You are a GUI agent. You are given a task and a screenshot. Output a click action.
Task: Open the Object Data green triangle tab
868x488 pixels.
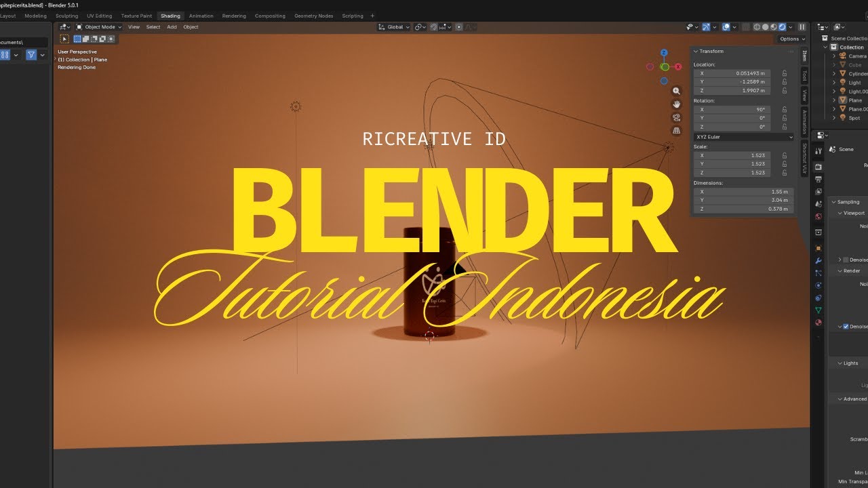click(x=818, y=310)
